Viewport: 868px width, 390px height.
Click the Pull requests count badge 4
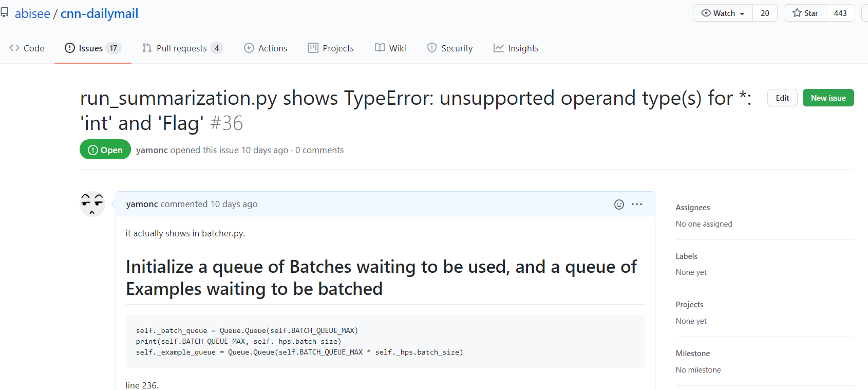(x=217, y=48)
